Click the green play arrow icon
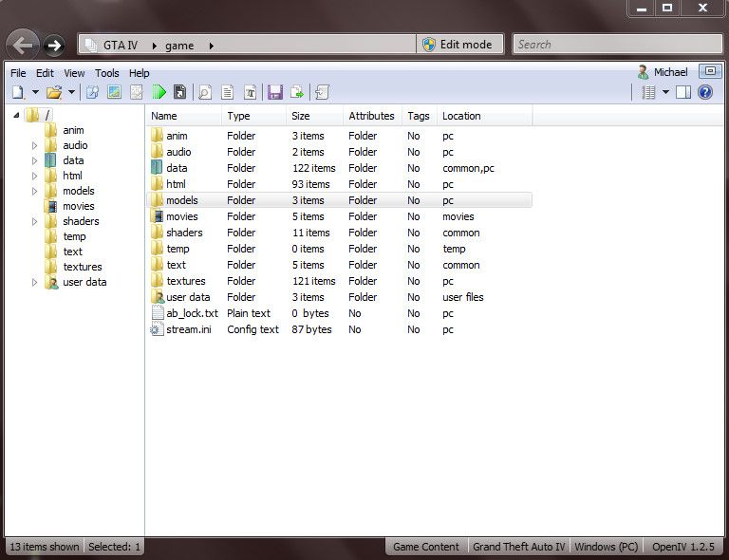 tap(159, 92)
